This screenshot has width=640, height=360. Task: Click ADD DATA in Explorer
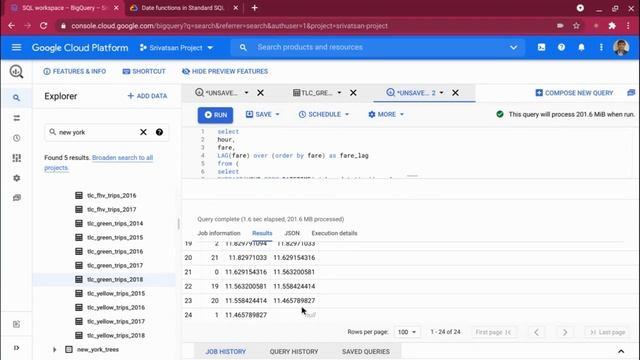pyautogui.click(x=147, y=96)
